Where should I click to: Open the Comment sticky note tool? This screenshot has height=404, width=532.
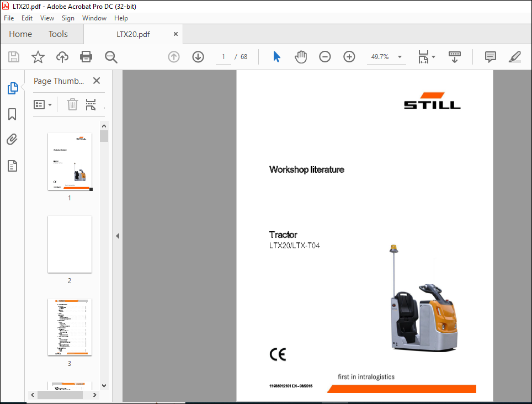click(x=490, y=57)
